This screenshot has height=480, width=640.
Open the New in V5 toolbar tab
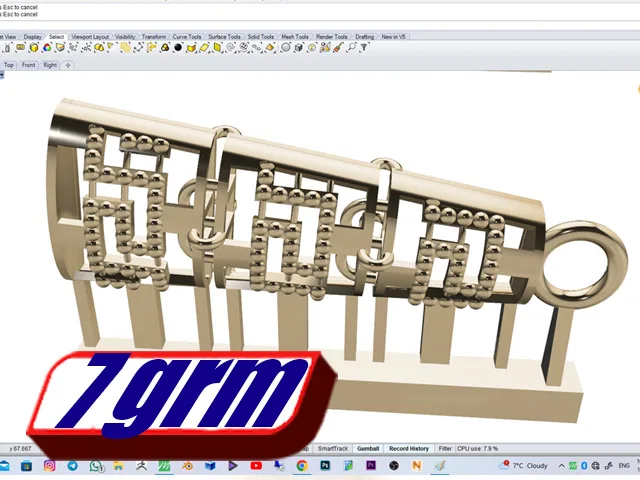click(393, 37)
